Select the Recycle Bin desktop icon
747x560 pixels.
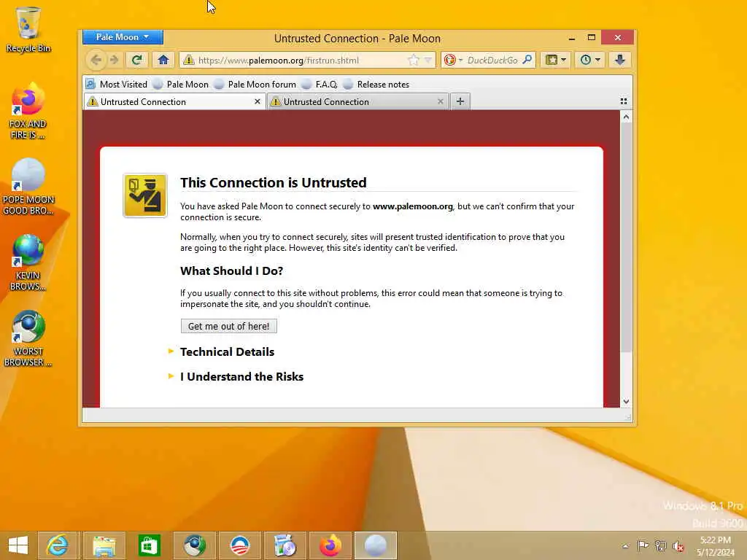pos(28,30)
